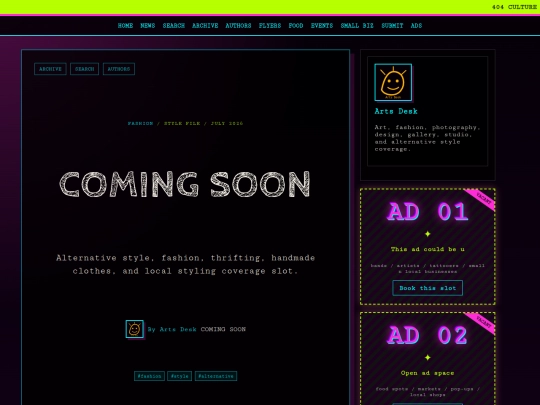Click the VACANT ribbon on AD 01

(482, 198)
